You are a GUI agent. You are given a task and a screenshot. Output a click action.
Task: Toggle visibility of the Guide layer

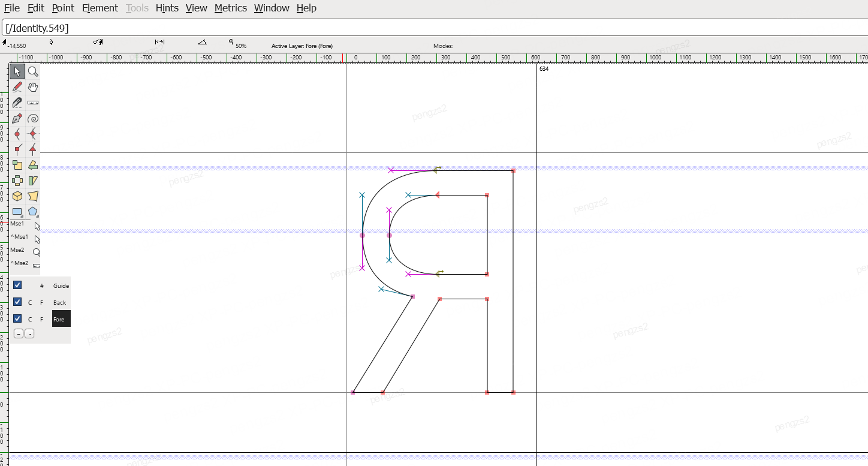[17, 285]
